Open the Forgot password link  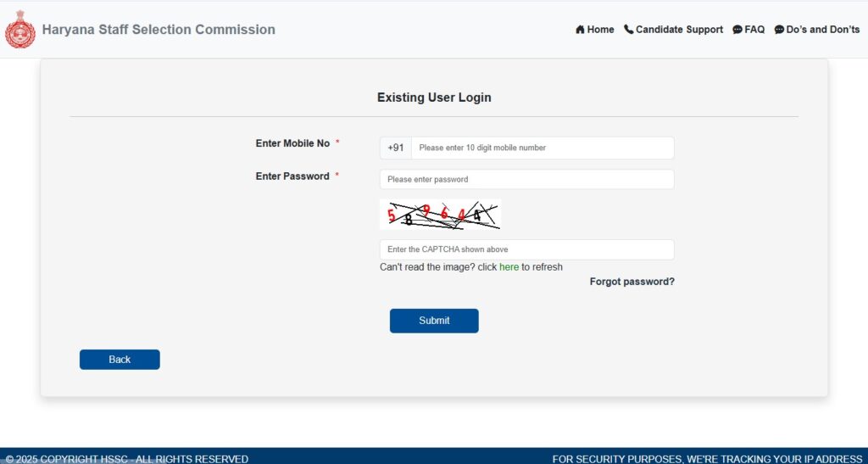[x=632, y=282]
